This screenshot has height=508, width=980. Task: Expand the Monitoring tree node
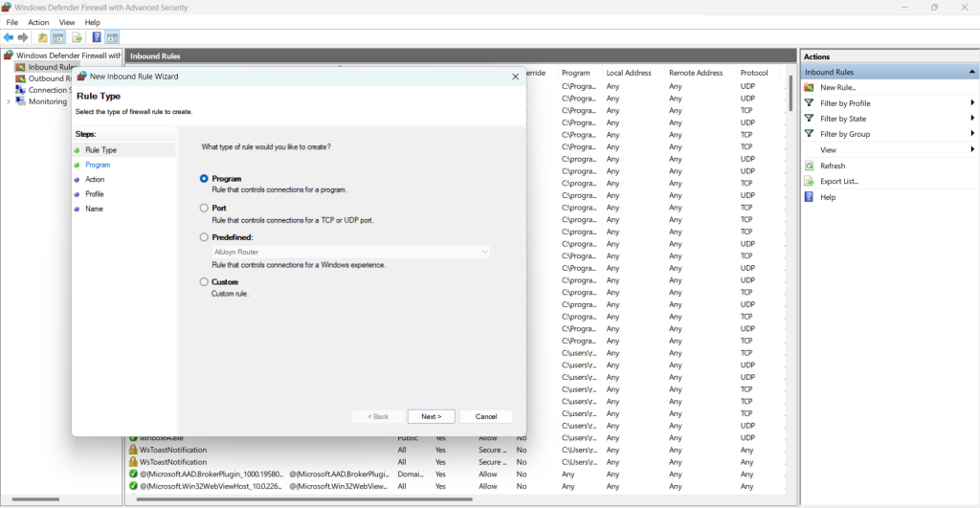(8, 101)
